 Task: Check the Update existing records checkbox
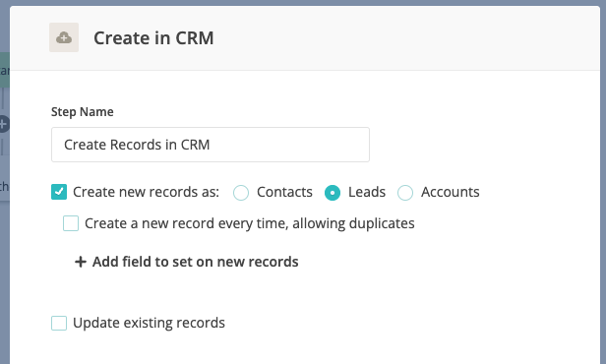click(59, 323)
